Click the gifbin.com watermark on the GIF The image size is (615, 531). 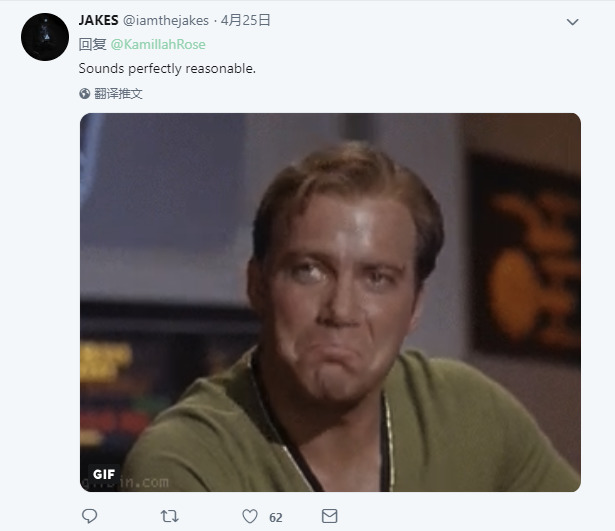click(126, 483)
